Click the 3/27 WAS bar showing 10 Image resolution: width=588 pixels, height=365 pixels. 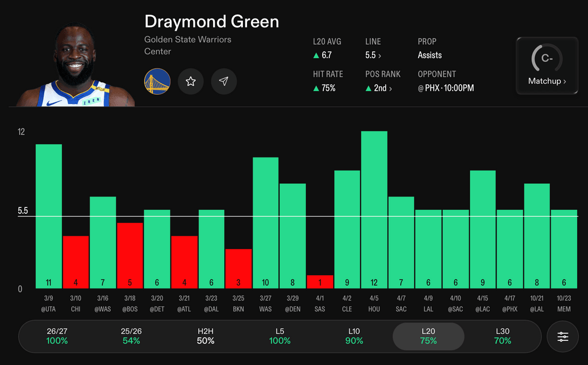click(265, 223)
